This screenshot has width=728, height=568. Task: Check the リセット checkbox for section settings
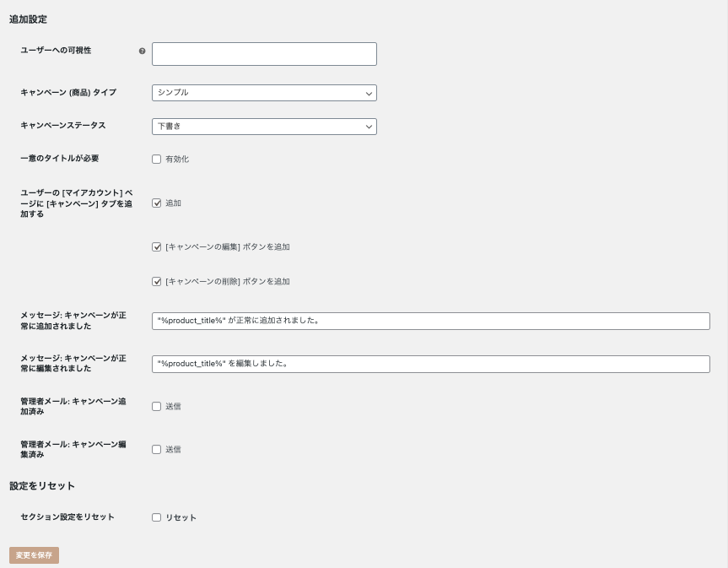[x=156, y=517]
